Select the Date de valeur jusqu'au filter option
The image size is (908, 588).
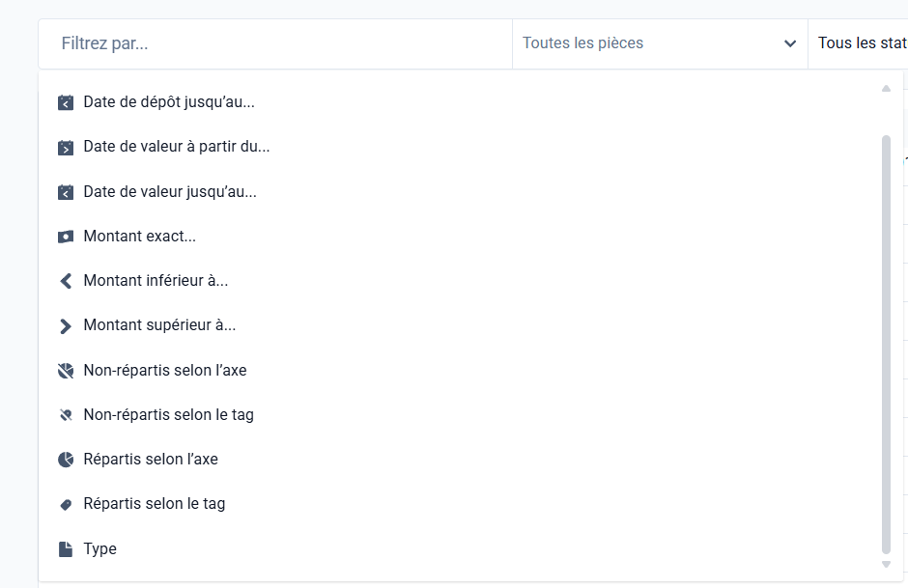point(170,192)
